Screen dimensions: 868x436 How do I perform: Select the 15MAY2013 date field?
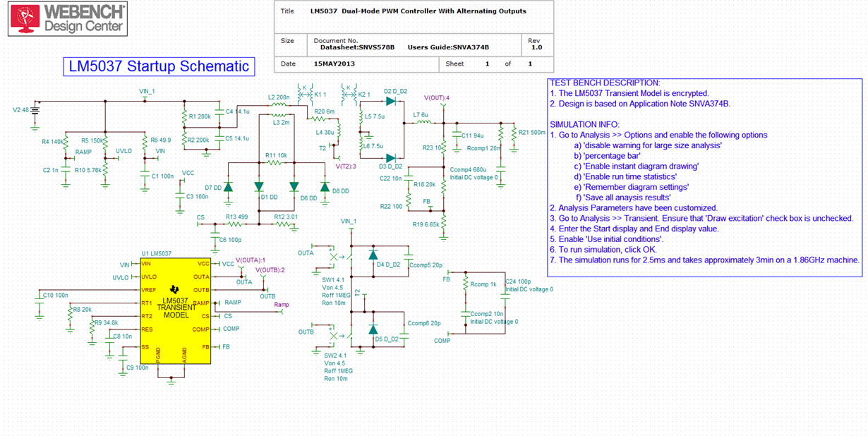tap(333, 63)
